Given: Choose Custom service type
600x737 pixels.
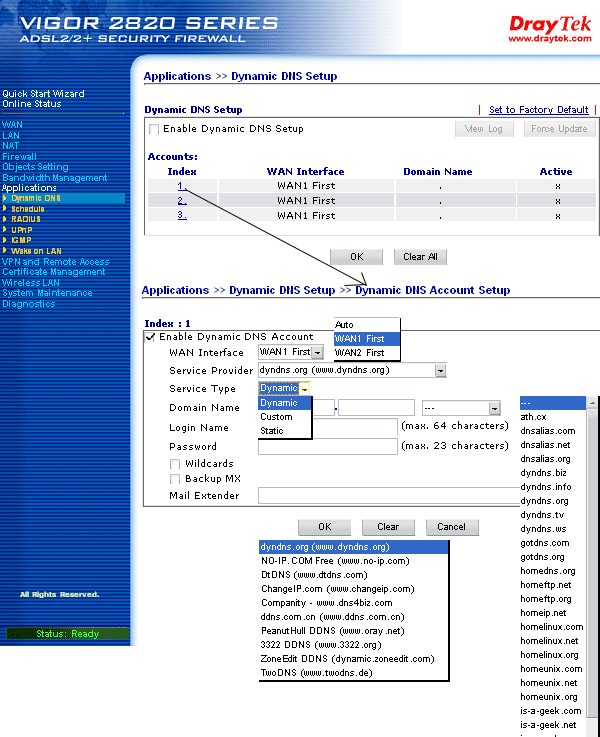Looking at the screenshot, I should coord(285,417).
